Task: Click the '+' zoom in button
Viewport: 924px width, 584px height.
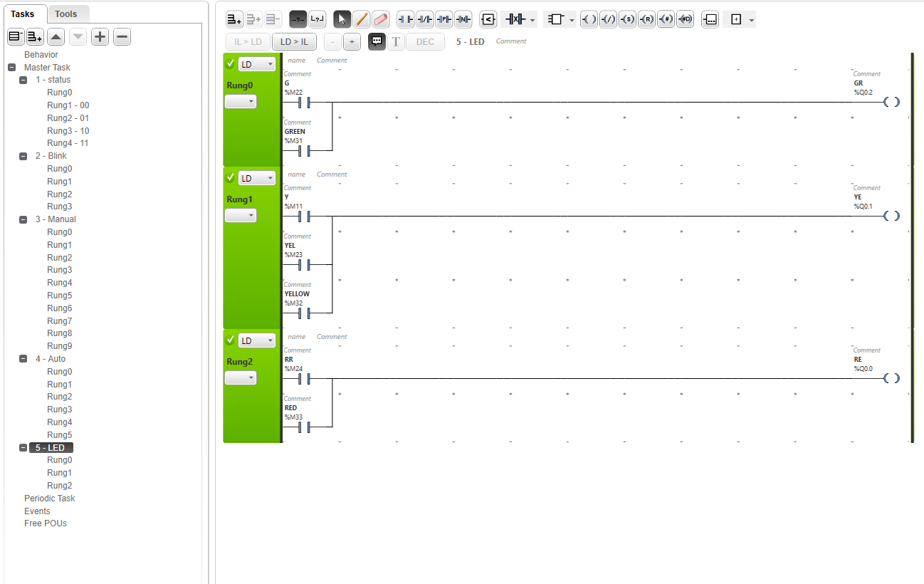Action: 352,41
